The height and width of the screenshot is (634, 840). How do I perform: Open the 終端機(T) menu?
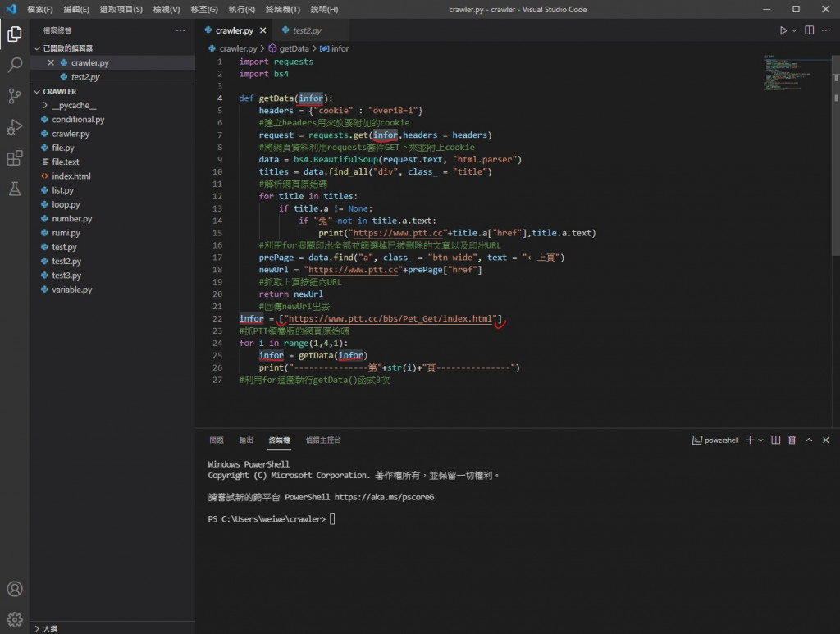[x=283, y=10]
